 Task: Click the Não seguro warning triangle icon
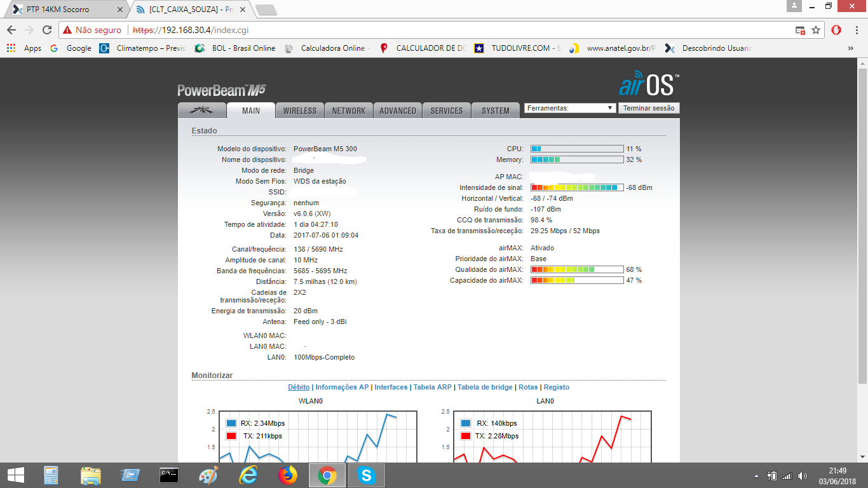click(67, 30)
